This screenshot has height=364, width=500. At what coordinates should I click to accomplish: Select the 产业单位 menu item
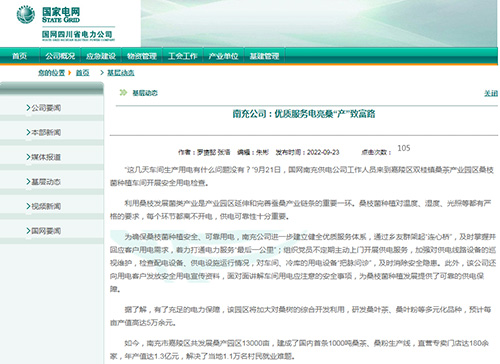pyautogui.click(x=223, y=56)
